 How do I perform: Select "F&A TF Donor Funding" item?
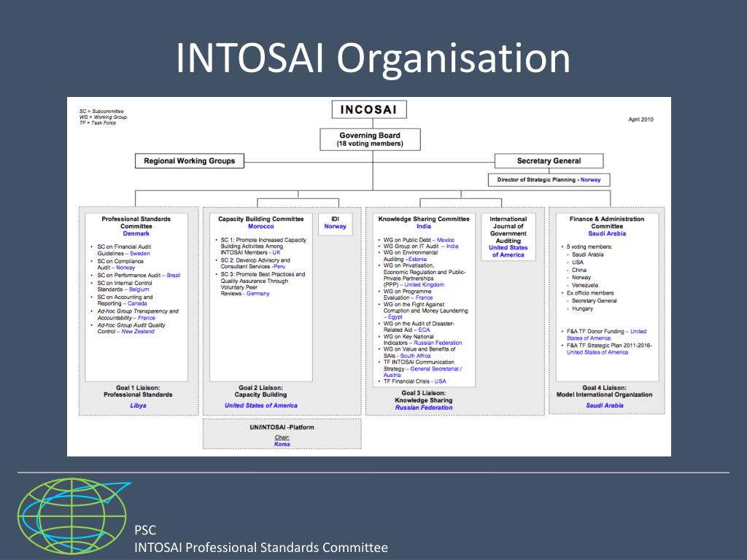tap(605, 335)
